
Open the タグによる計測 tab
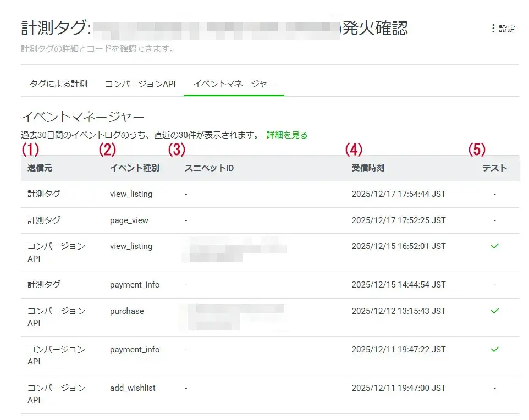point(58,84)
